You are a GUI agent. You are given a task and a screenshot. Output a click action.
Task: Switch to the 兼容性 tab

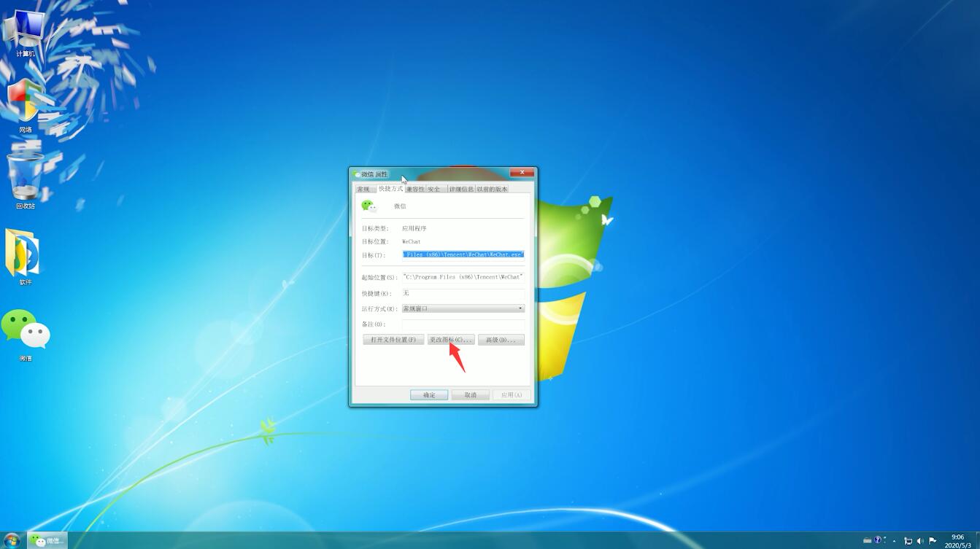[x=415, y=189]
